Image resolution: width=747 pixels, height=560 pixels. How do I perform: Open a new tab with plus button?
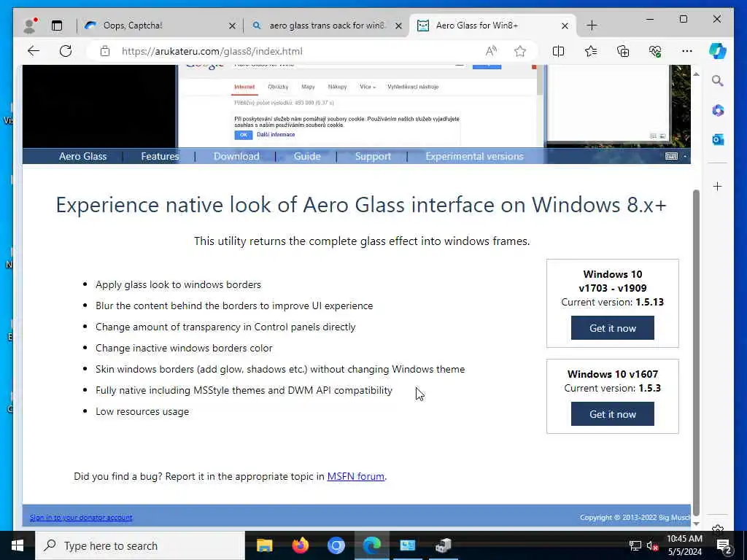[592, 26]
